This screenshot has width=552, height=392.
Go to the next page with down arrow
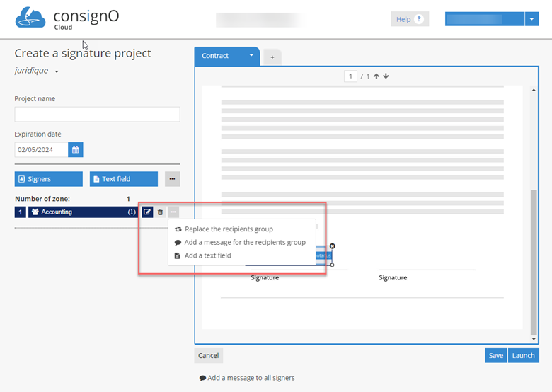click(386, 76)
